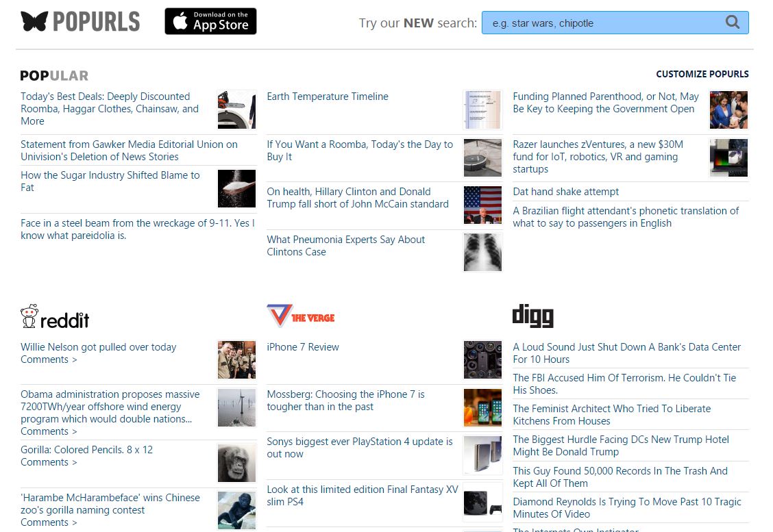
Task: Open the Willie Nelson post thumbnail
Action: coord(236,360)
